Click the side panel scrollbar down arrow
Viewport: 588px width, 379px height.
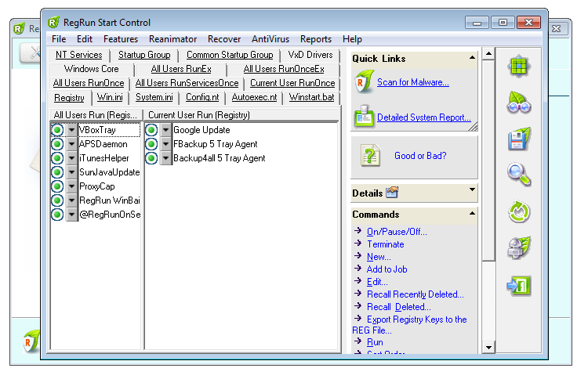(488, 347)
